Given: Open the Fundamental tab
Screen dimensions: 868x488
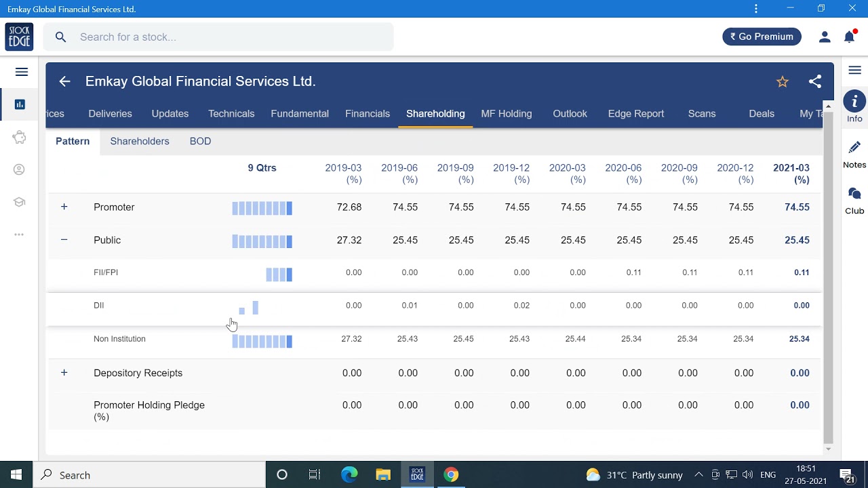Looking at the screenshot, I should coord(300,114).
